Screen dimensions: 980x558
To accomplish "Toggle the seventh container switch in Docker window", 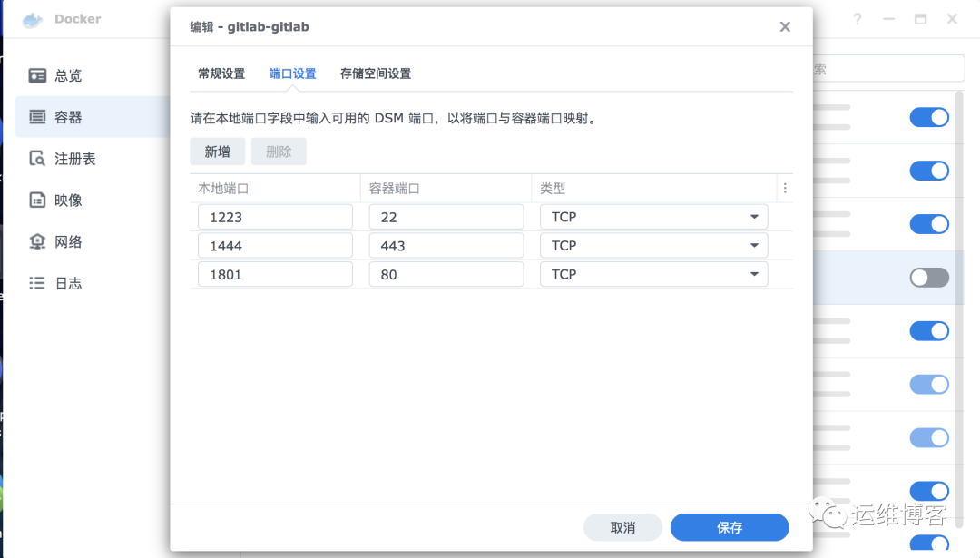I will click(929, 437).
